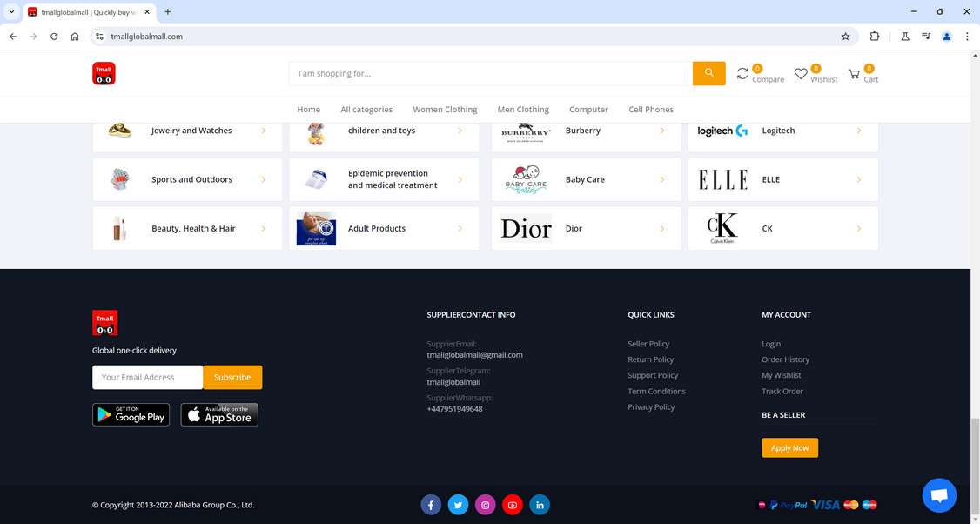Click the Sports and Outdoors glove image
Image resolution: width=980 pixels, height=524 pixels.
point(119,179)
